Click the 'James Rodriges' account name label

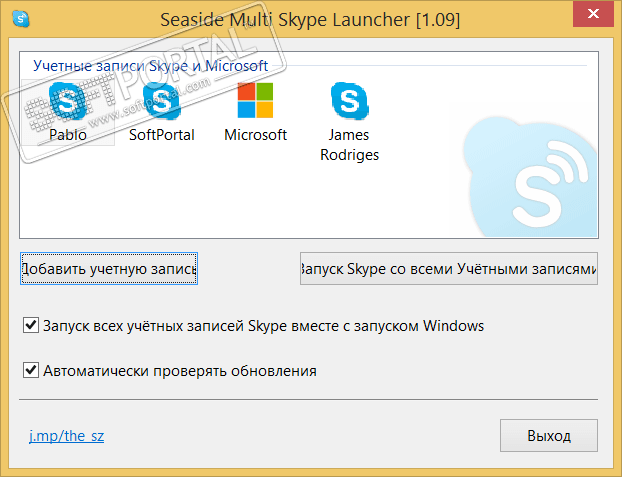point(349,145)
